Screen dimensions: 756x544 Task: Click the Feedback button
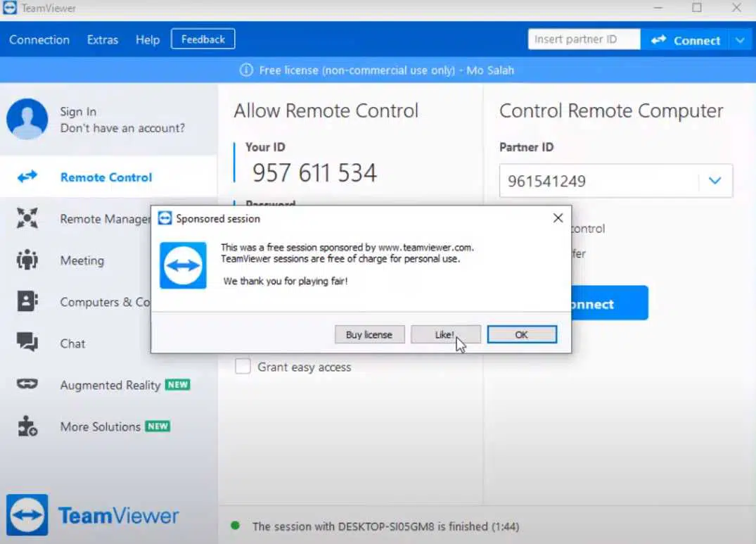(x=203, y=39)
